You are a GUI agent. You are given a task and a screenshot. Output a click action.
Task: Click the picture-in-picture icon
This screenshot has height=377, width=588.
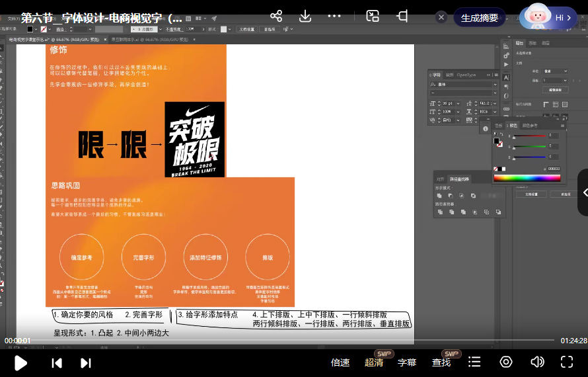click(x=373, y=17)
